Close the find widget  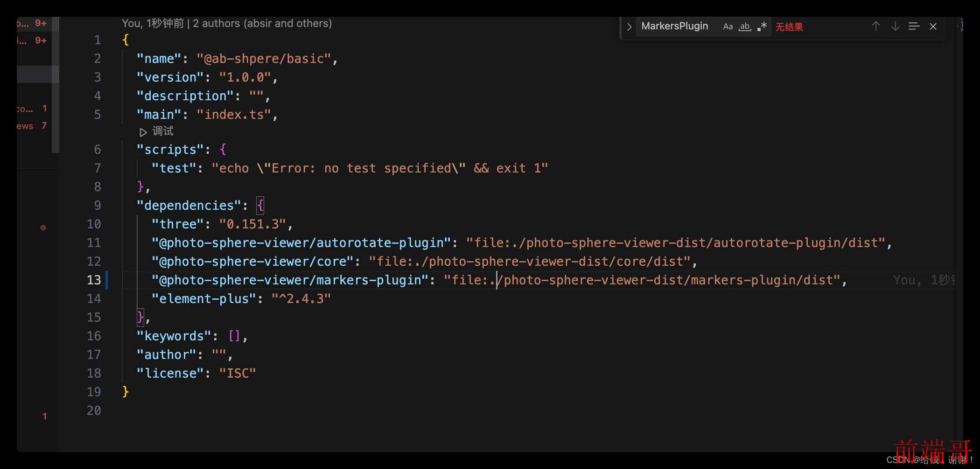tap(933, 27)
